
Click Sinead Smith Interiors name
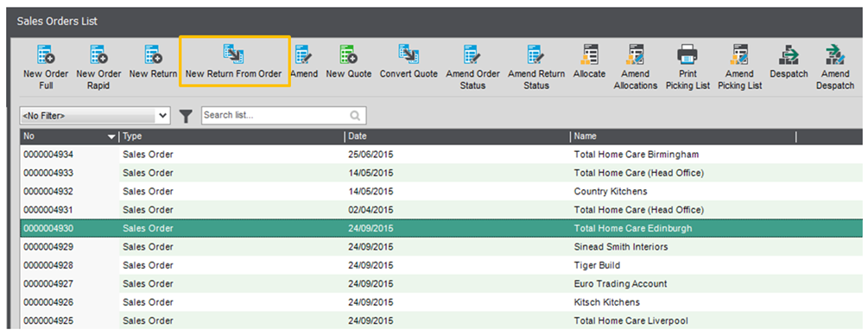point(620,247)
